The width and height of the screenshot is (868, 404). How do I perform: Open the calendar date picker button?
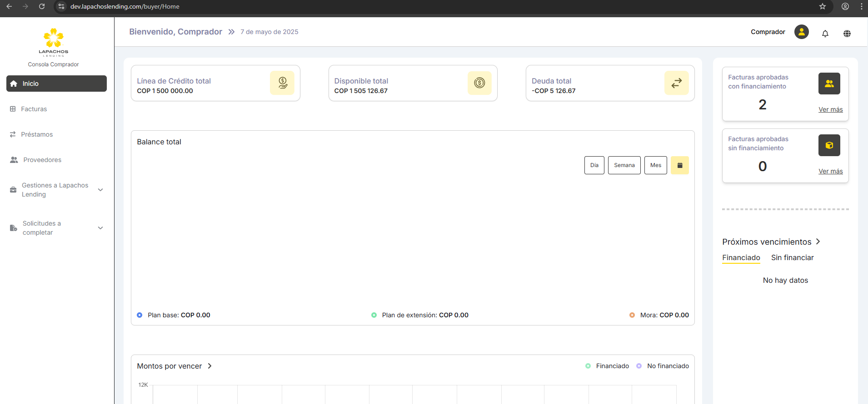pyautogui.click(x=679, y=165)
